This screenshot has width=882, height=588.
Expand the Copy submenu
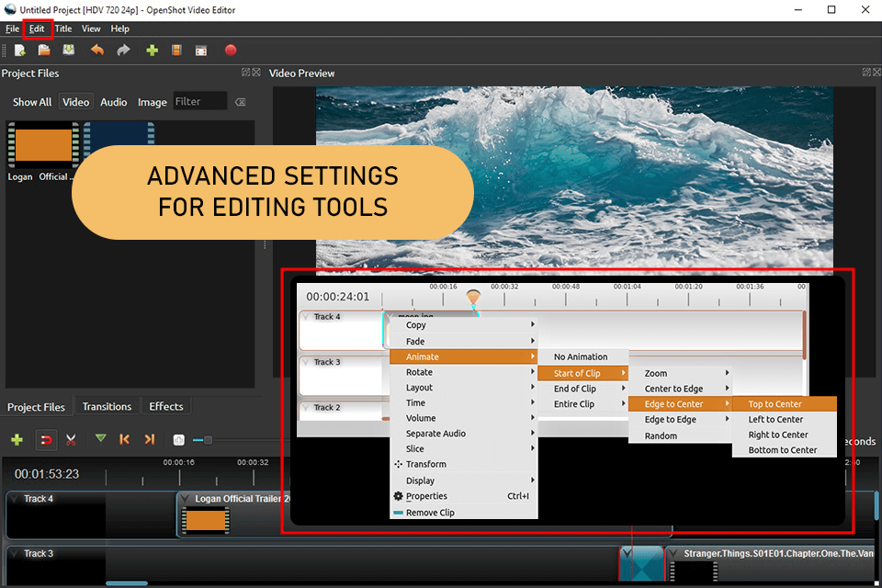pos(463,324)
